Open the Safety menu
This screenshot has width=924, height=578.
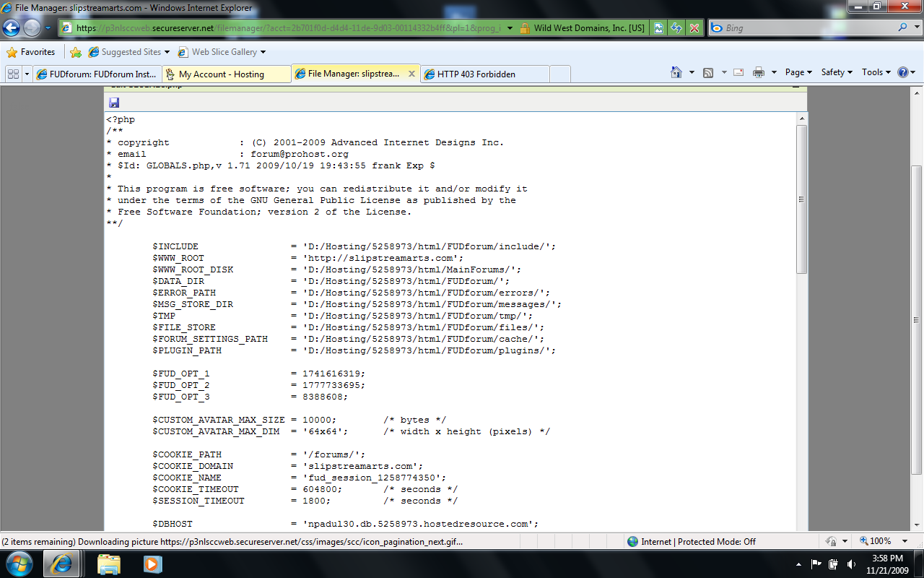pyautogui.click(x=837, y=72)
